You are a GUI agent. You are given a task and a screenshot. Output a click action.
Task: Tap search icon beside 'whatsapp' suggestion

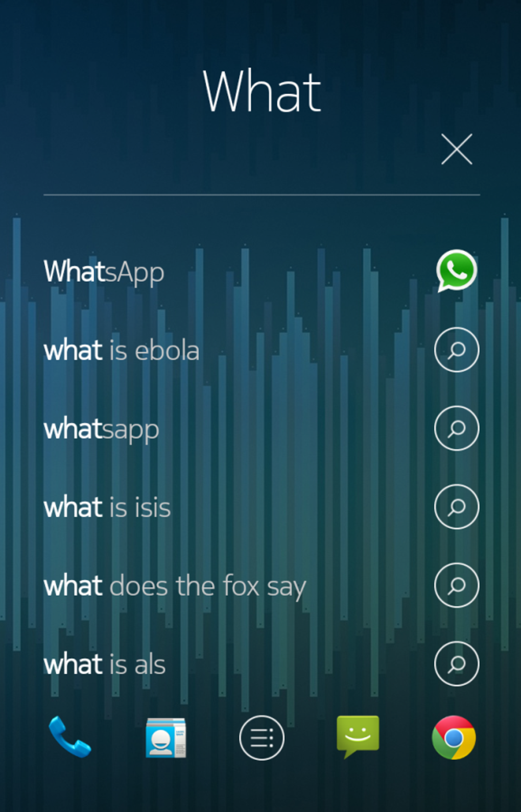[457, 428]
